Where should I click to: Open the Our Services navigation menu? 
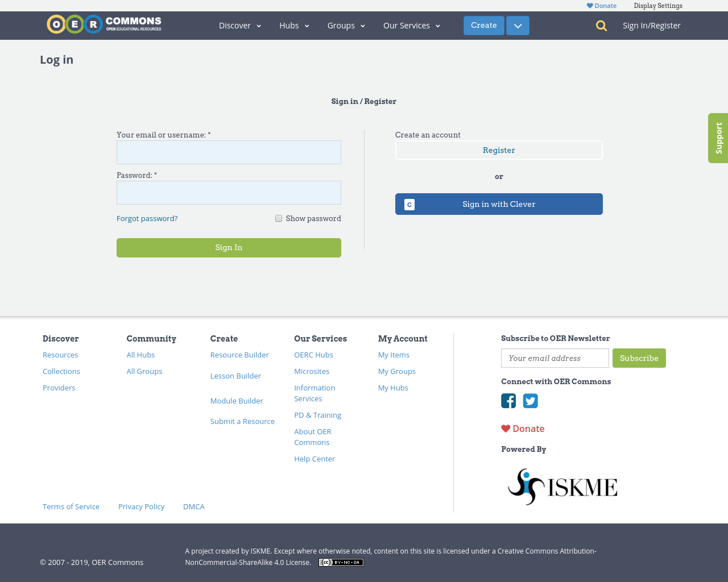(x=411, y=26)
